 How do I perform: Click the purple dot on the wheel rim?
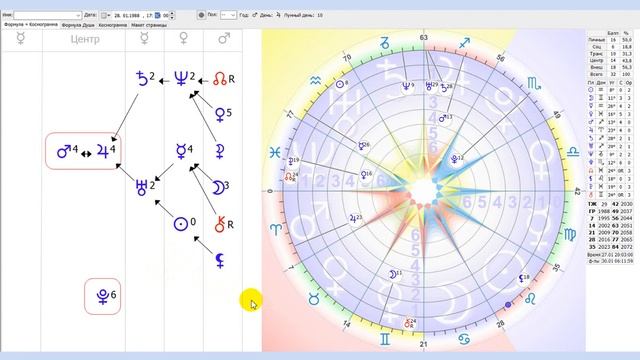508,304
